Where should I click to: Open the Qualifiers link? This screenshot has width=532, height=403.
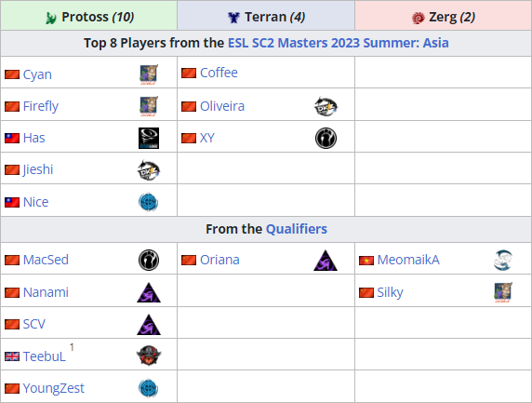pos(297,229)
